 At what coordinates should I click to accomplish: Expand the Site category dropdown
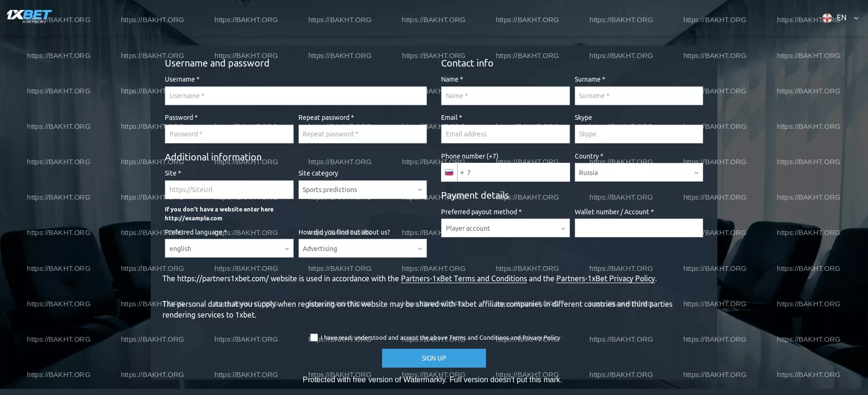point(362,190)
